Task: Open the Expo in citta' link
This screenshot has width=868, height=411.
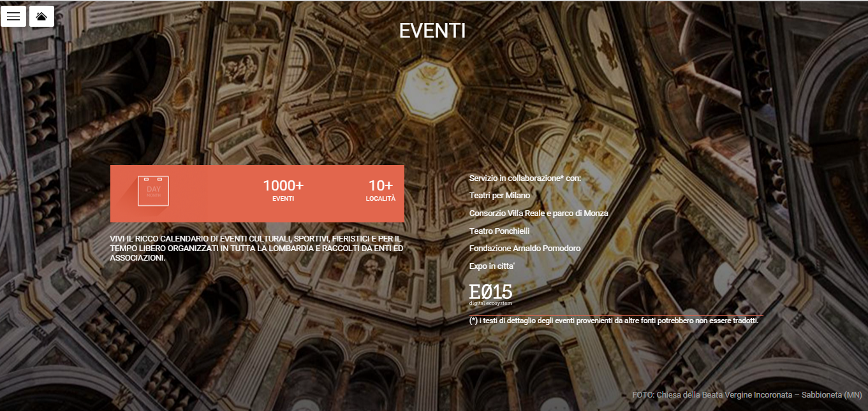Action: 492,266
